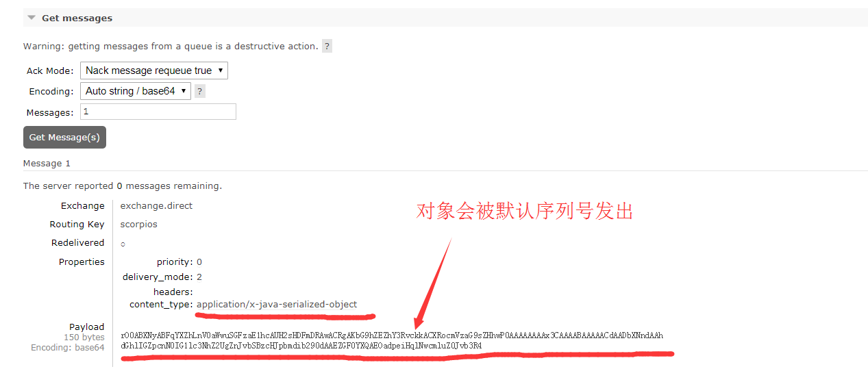Click the exchange.direct exchange value
Viewport: 868px width, 382px height.
coord(156,205)
